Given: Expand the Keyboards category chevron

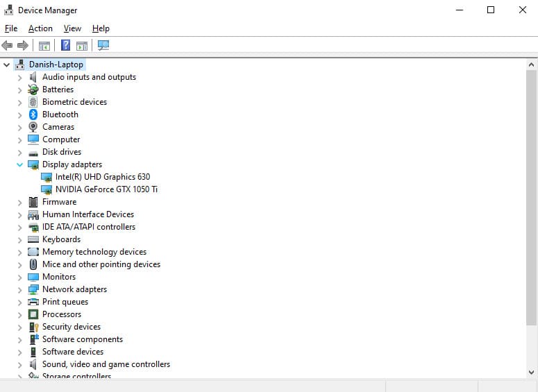Looking at the screenshot, I should [20, 240].
